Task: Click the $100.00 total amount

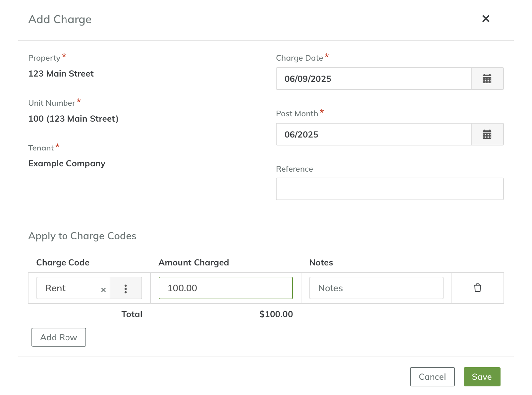Action: point(276,314)
